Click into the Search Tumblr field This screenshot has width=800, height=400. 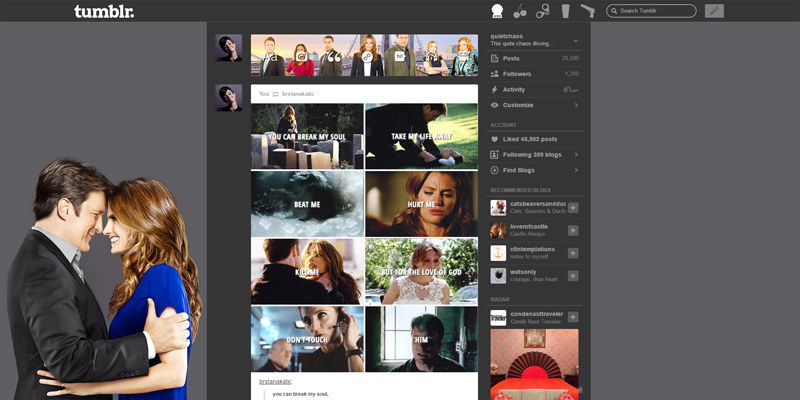coord(651,11)
